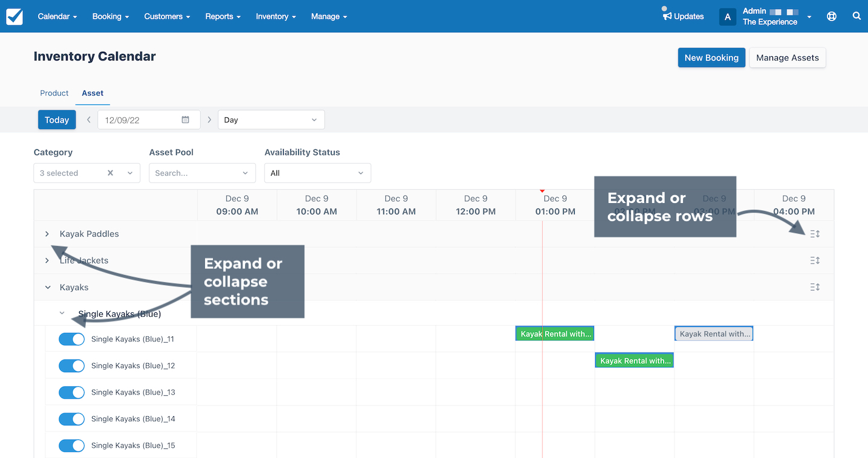The image size is (868, 458).
Task: Go to next day arrow
Action: [209, 120]
